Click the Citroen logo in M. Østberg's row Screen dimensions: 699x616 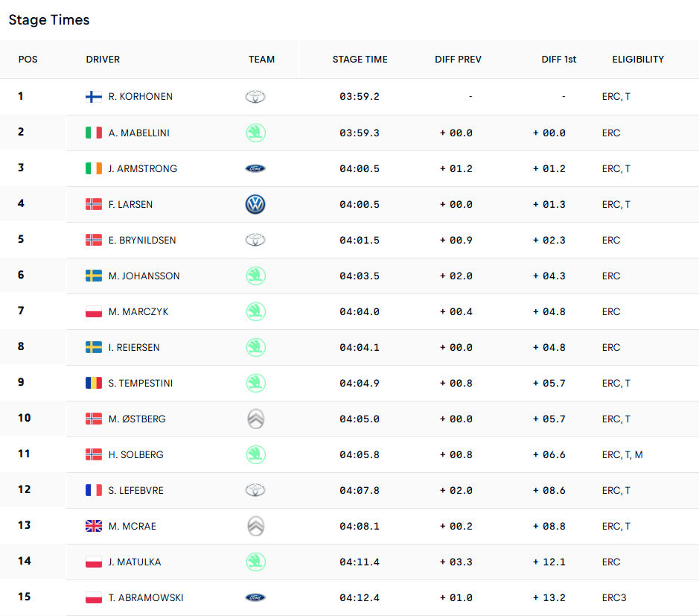point(255,419)
